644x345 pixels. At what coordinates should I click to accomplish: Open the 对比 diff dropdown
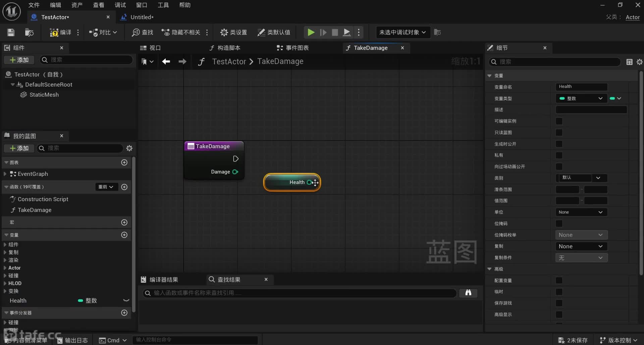point(103,32)
